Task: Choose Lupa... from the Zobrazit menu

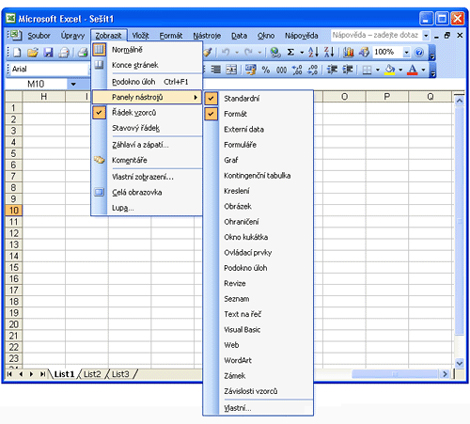Action: tap(147, 208)
